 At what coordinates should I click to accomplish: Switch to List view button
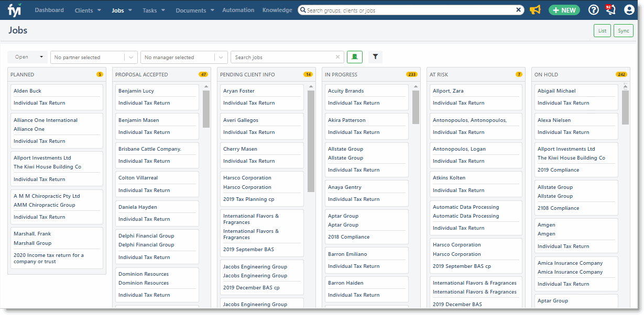click(x=602, y=31)
